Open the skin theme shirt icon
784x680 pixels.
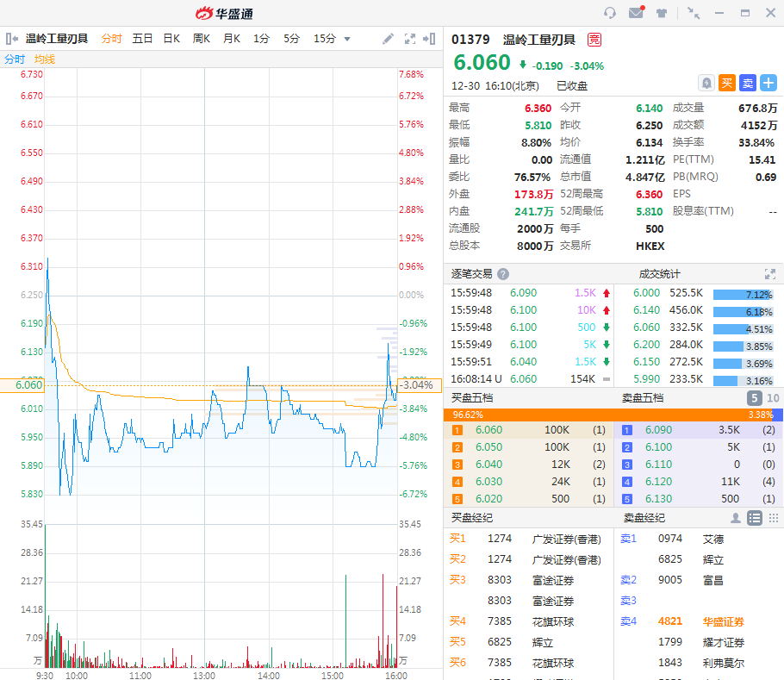(662, 13)
